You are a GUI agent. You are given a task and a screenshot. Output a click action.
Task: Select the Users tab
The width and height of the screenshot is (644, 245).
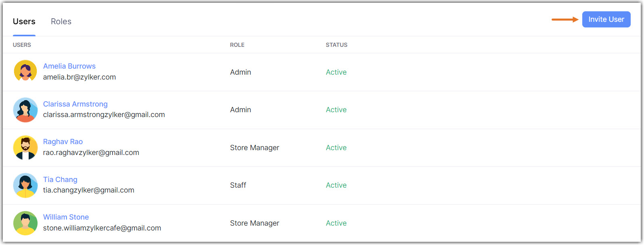point(24,21)
